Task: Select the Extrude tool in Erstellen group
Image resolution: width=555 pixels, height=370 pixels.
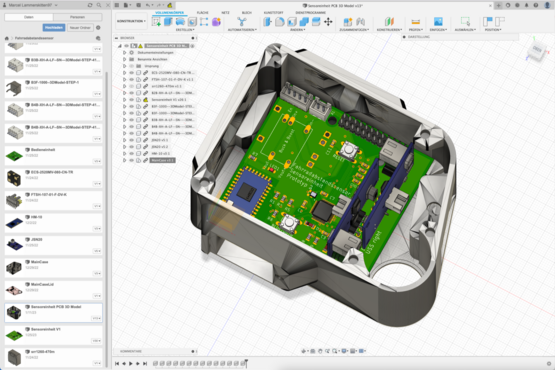Action: click(168, 22)
